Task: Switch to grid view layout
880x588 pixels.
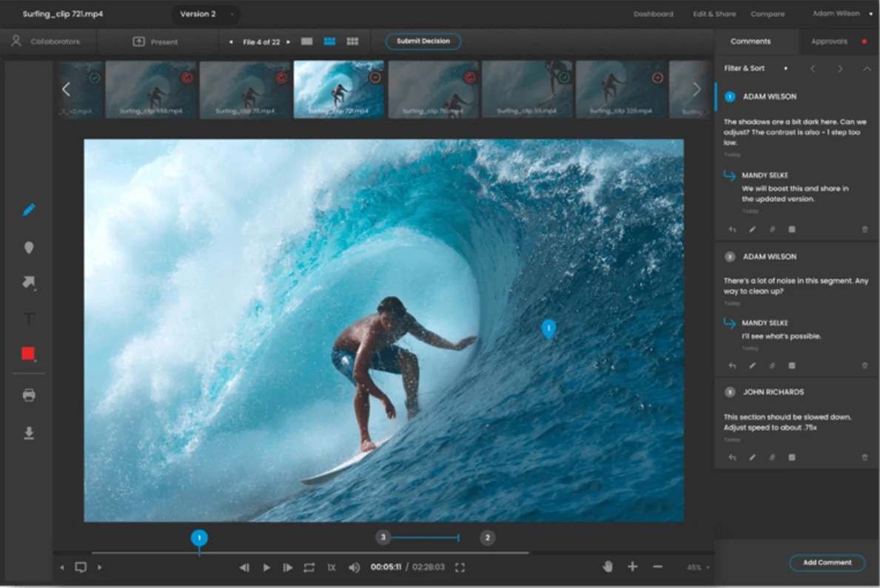Action: [x=352, y=41]
